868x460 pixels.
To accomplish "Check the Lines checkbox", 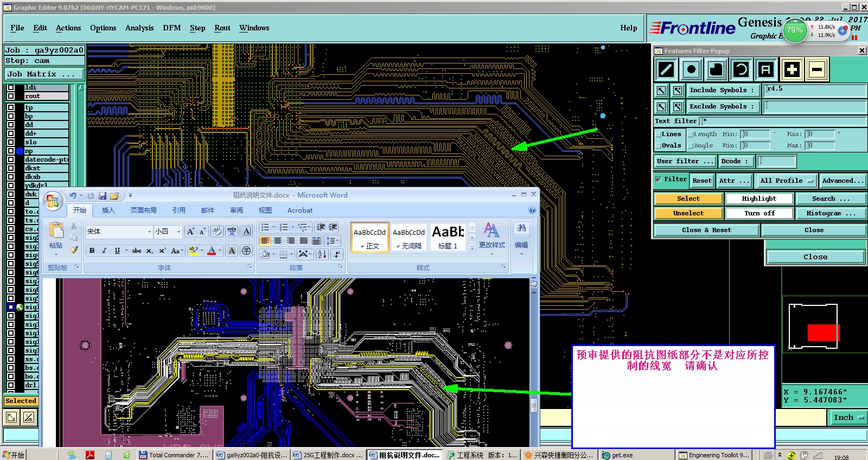I will point(659,134).
